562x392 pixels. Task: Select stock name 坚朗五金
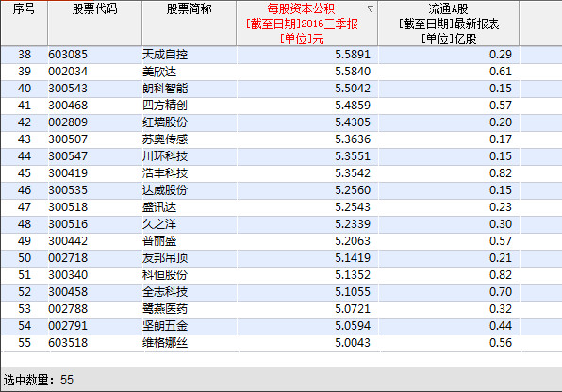click(x=165, y=326)
